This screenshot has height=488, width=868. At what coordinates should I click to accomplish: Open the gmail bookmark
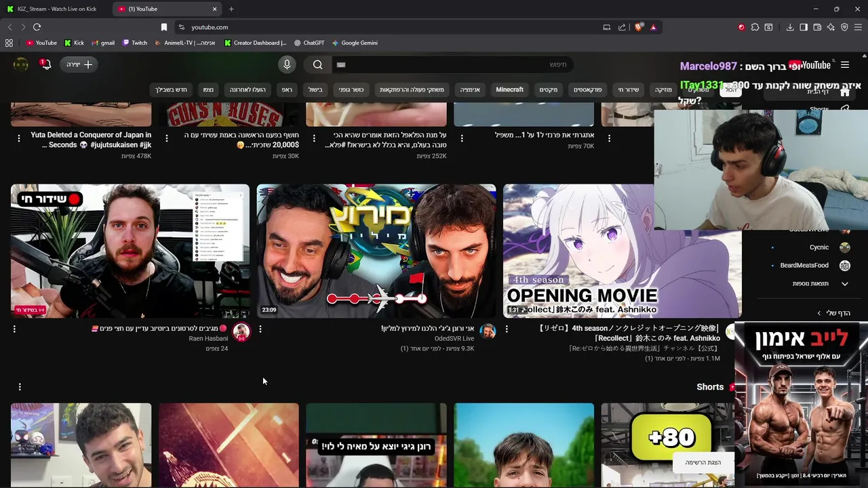pyautogui.click(x=103, y=43)
